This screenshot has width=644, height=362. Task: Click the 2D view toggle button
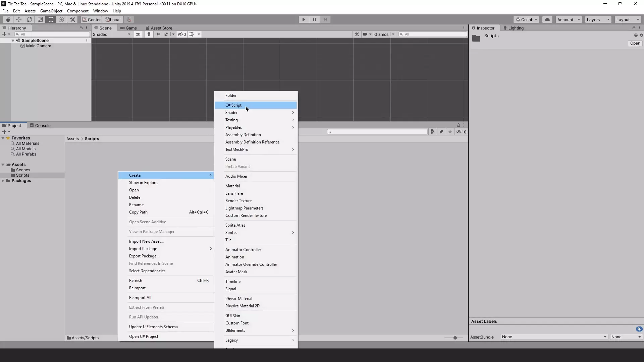(x=138, y=34)
